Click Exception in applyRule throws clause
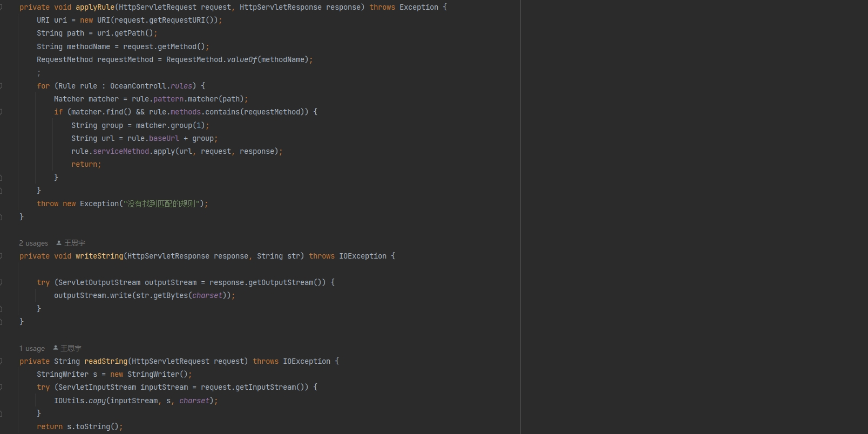Image resolution: width=868 pixels, height=434 pixels. [419, 7]
